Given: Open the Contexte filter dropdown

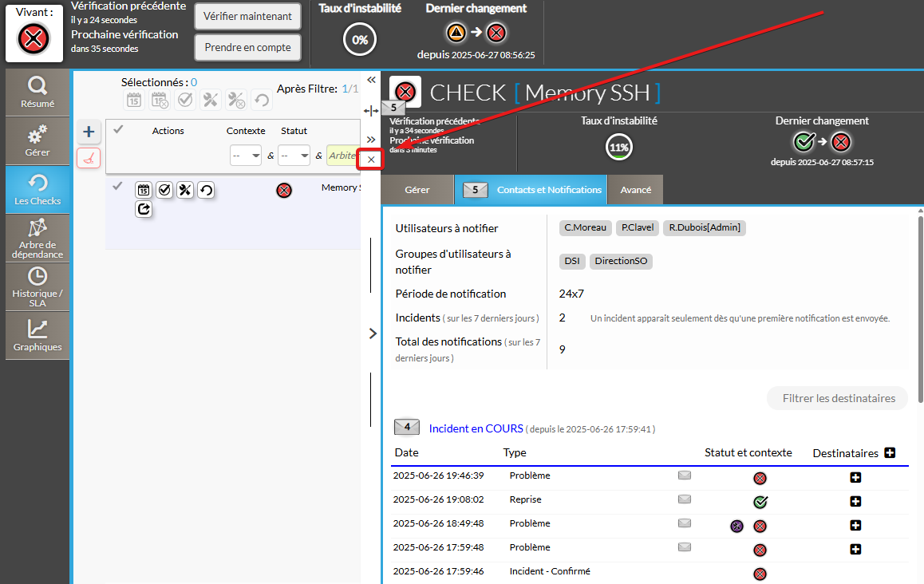Looking at the screenshot, I should [x=246, y=156].
